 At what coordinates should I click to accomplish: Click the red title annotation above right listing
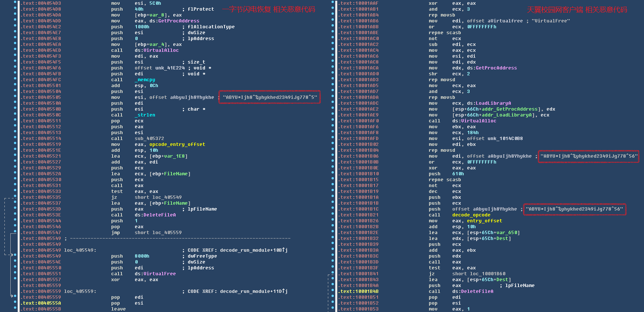(577, 10)
